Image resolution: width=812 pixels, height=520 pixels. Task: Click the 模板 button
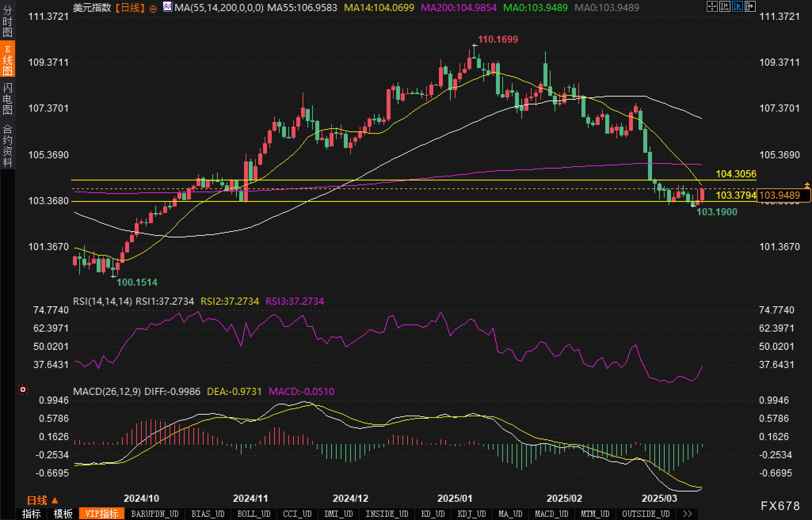click(63, 514)
